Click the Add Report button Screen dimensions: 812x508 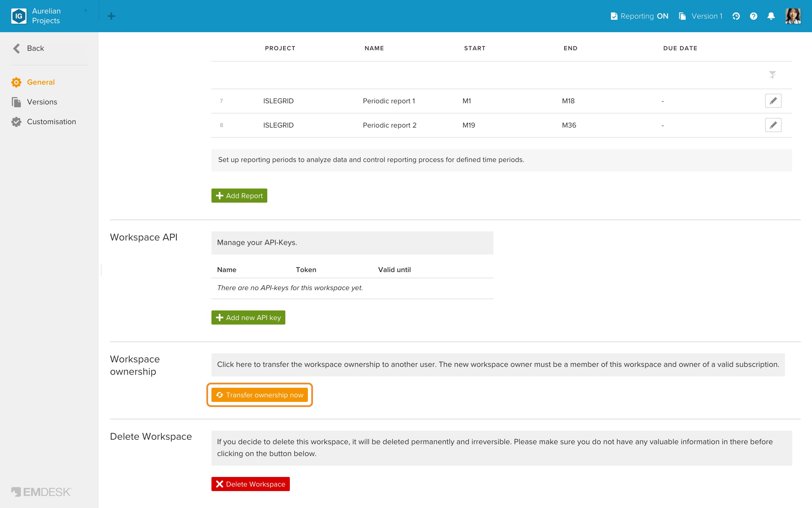(x=239, y=196)
